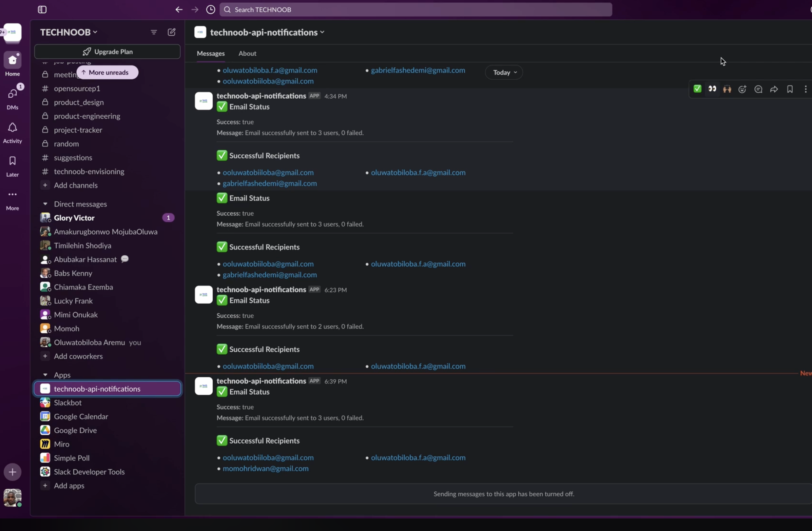Open the message More actions menu
The width and height of the screenshot is (812, 531).
tap(806, 89)
